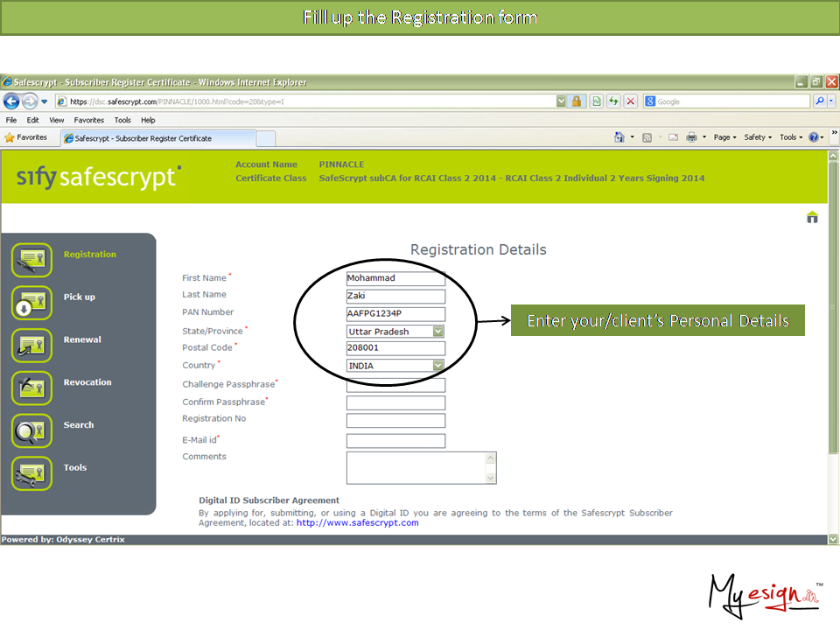Click the Pick up certificate icon
Viewport: 840px width, 630px height.
pyautogui.click(x=32, y=303)
